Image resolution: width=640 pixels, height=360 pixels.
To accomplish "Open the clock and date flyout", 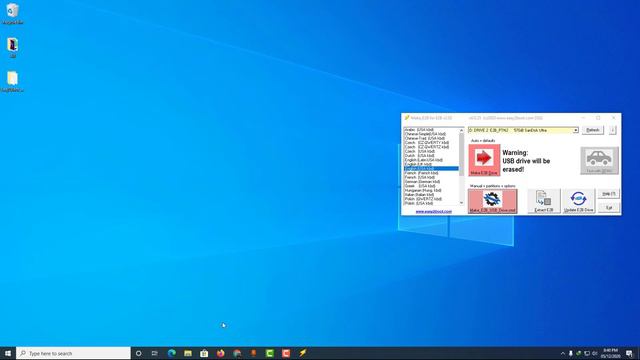I will pyautogui.click(x=610, y=353).
